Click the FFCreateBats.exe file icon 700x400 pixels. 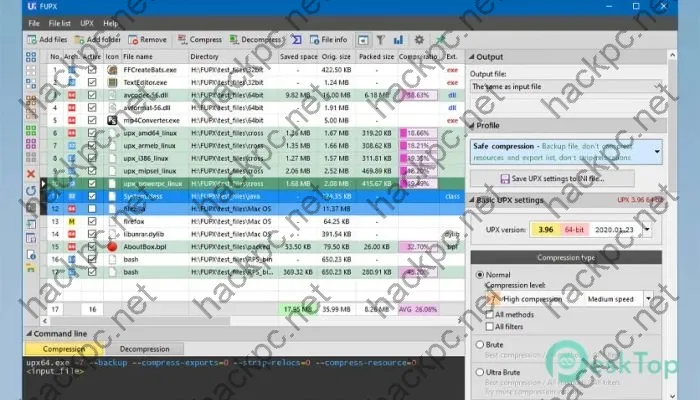click(112, 70)
